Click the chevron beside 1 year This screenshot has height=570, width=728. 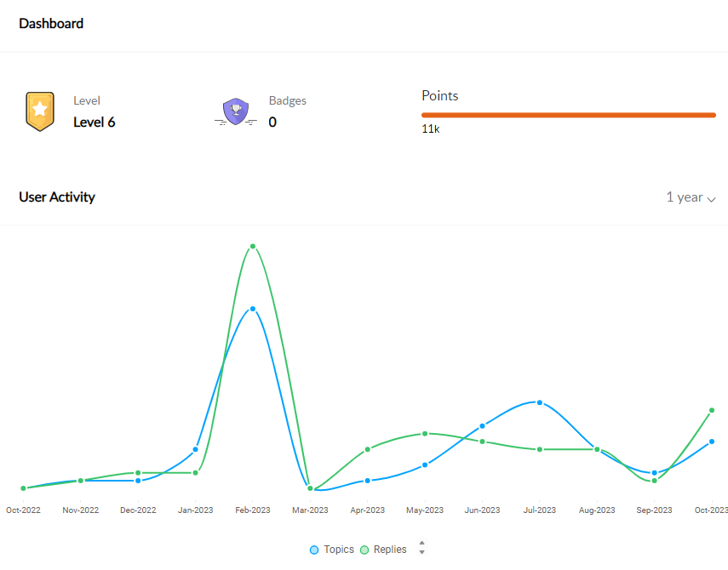click(711, 199)
